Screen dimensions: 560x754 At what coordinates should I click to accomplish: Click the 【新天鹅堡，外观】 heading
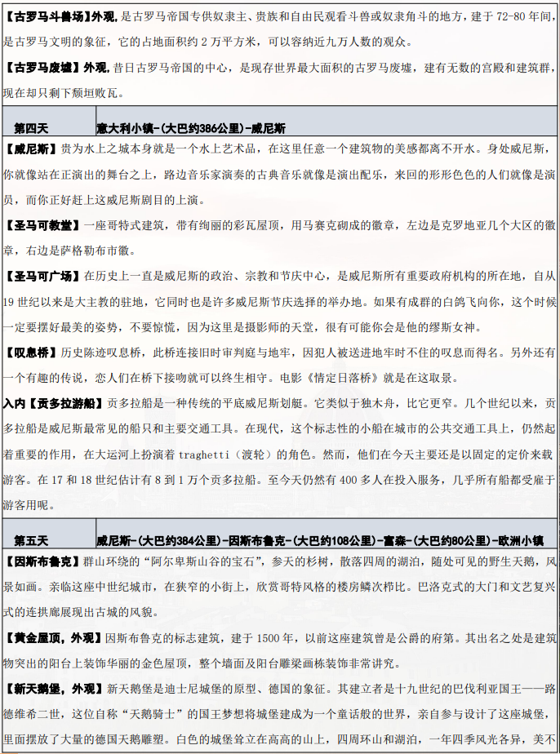(x=53, y=689)
